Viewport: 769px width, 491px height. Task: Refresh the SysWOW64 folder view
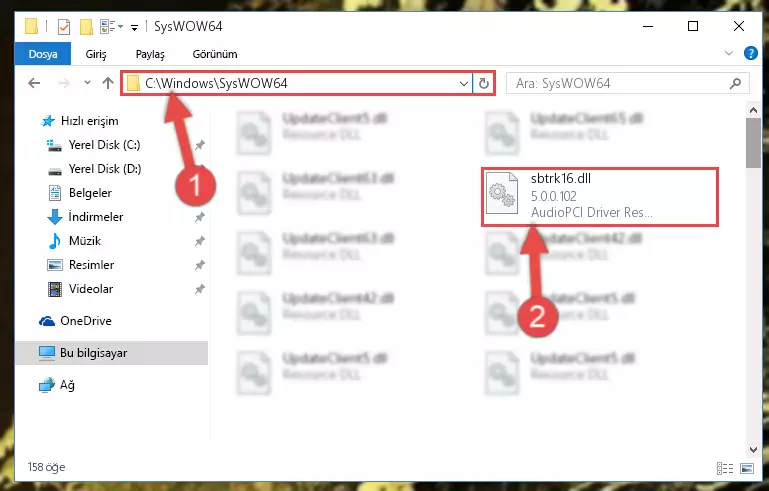point(484,83)
